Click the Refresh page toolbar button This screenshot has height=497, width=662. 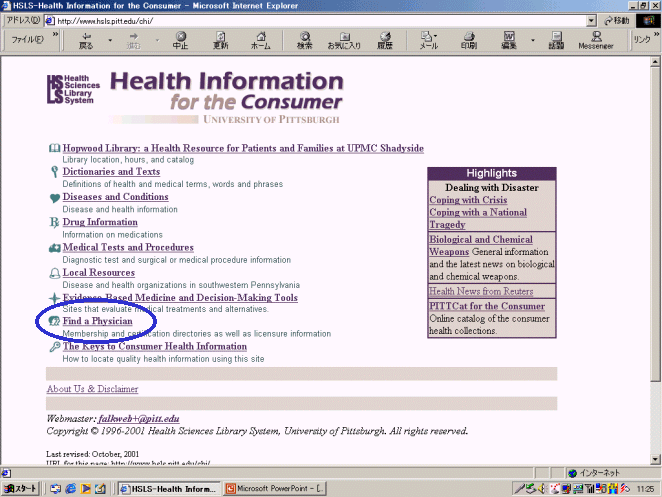(x=221, y=40)
